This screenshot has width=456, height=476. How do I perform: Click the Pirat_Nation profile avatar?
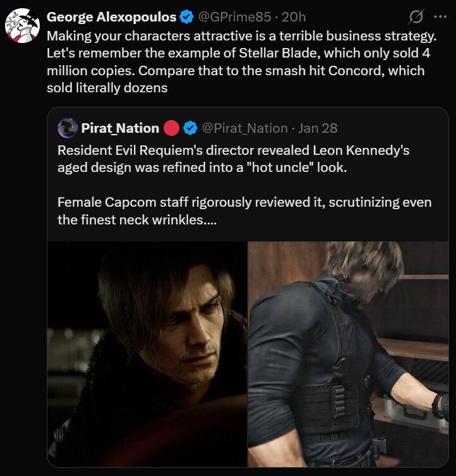tap(68, 128)
